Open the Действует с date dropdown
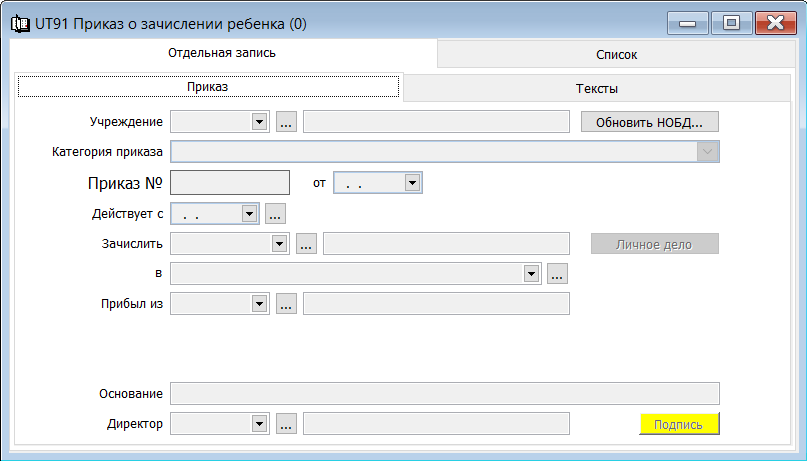 point(250,214)
